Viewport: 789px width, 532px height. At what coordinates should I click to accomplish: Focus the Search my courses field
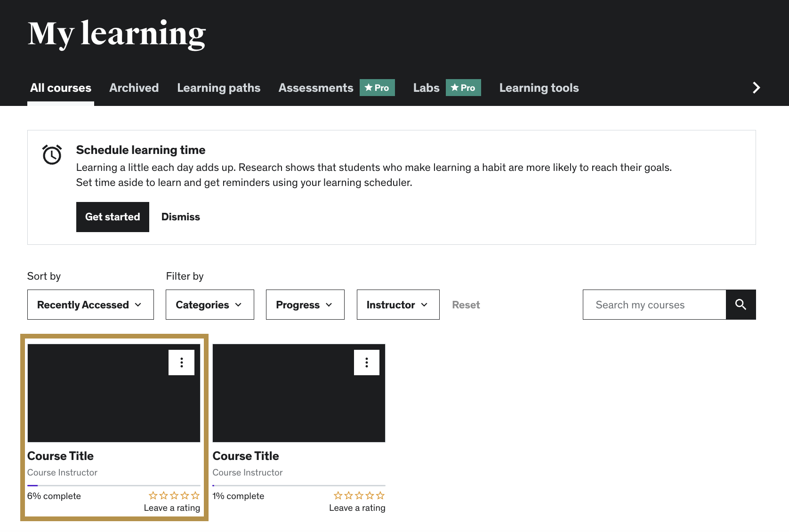click(654, 305)
